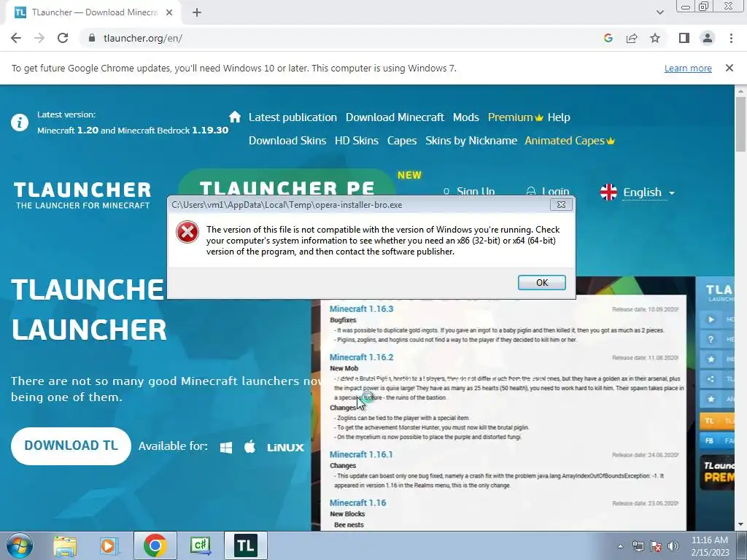Expand the tab search chevron
This screenshot has width=747, height=560.
point(659,12)
